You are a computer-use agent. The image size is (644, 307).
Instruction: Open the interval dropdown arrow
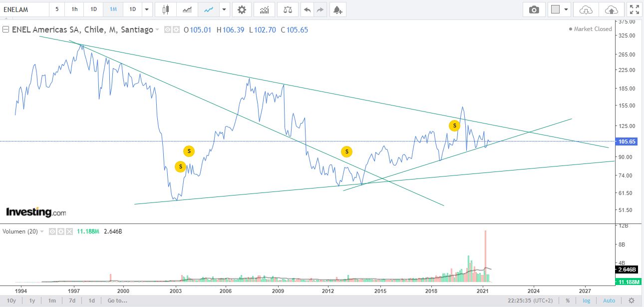(146, 9)
